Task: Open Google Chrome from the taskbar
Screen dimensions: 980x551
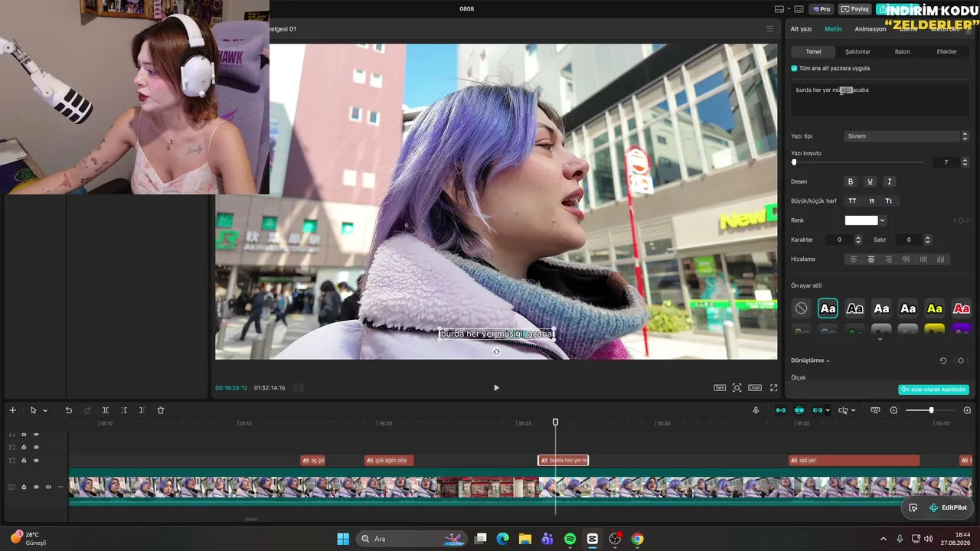Action: tap(637, 539)
